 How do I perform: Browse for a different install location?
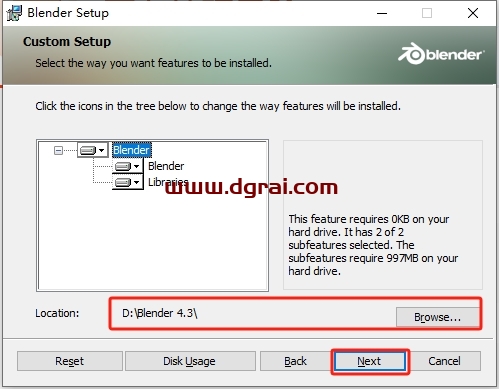437,317
